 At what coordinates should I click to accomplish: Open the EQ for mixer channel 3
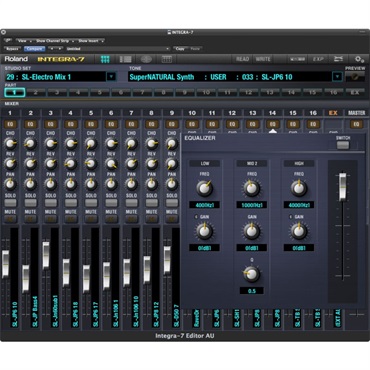point(51,124)
